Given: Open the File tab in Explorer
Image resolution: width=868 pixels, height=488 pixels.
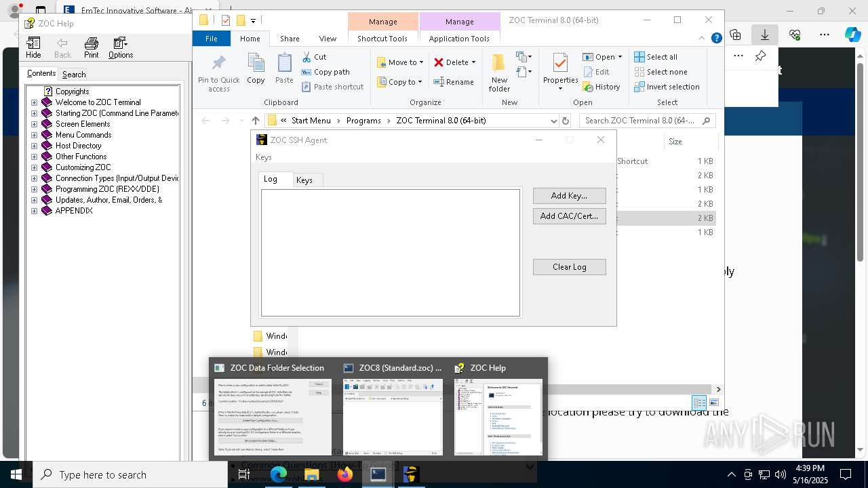Looking at the screenshot, I should tap(212, 39).
